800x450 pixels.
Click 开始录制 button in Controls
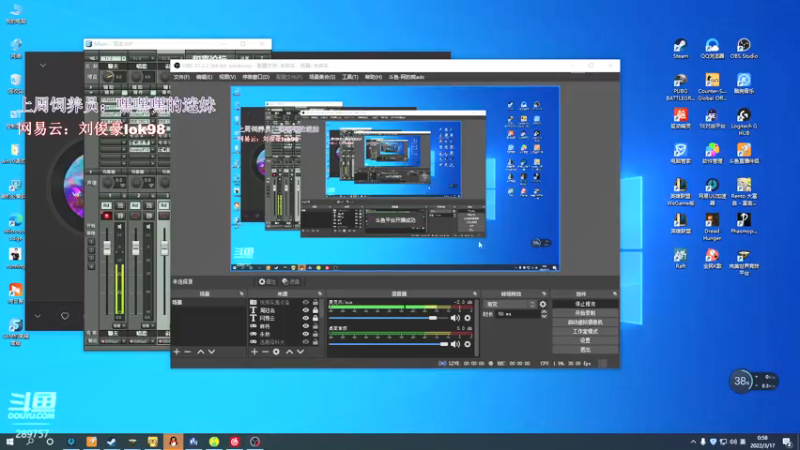click(585, 313)
